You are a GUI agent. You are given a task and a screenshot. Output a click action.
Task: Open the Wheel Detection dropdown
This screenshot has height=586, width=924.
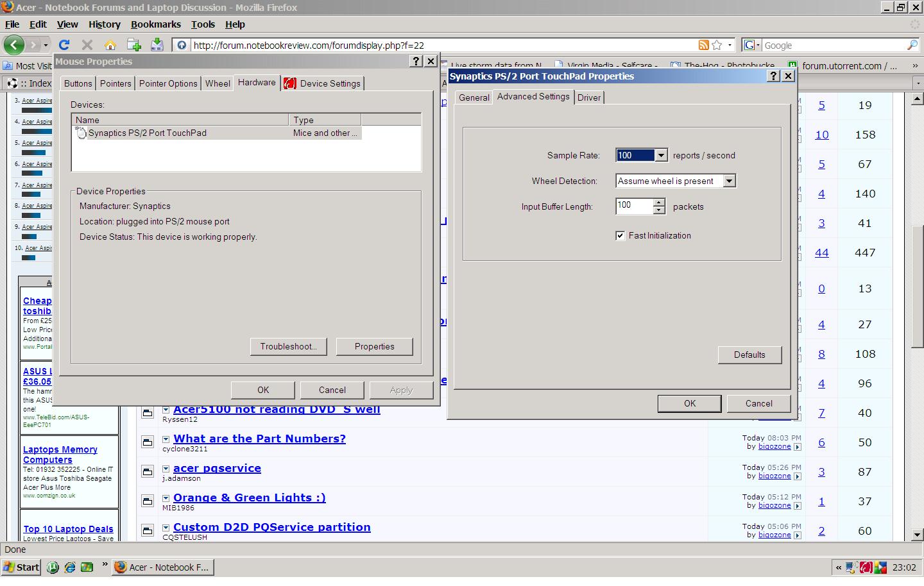729,181
